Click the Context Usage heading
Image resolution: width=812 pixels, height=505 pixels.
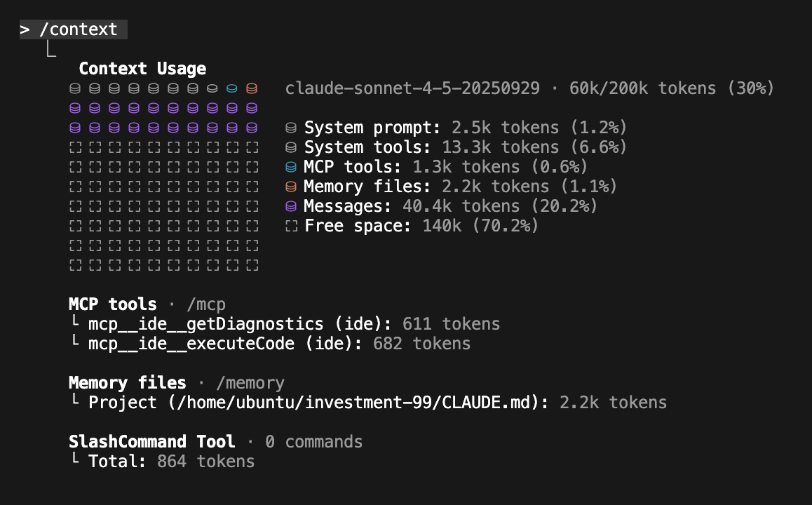click(142, 69)
